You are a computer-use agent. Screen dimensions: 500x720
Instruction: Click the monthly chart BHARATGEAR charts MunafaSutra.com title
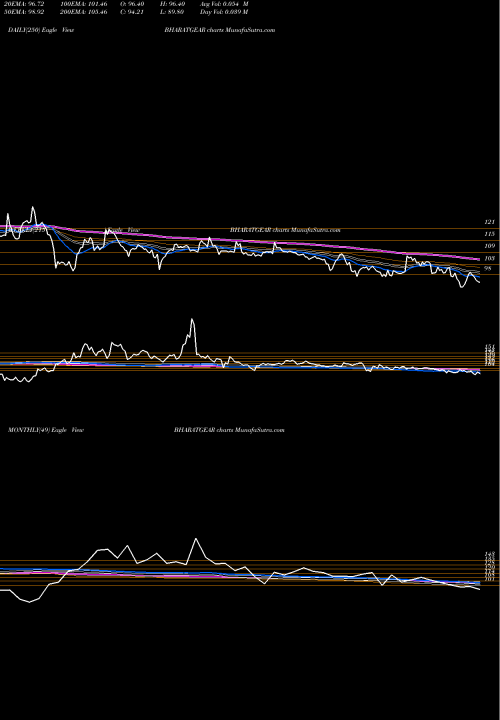pyautogui.click(x=229, y=430)
